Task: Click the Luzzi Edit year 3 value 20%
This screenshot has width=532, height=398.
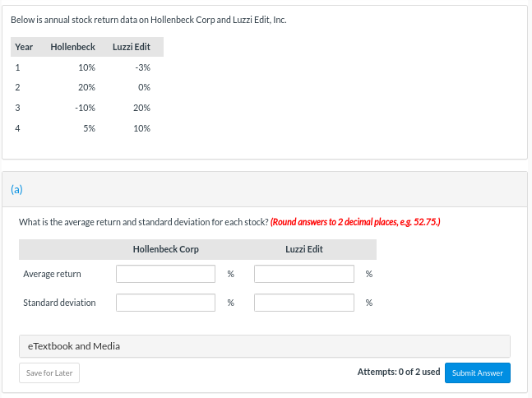Action: (141, 108)
